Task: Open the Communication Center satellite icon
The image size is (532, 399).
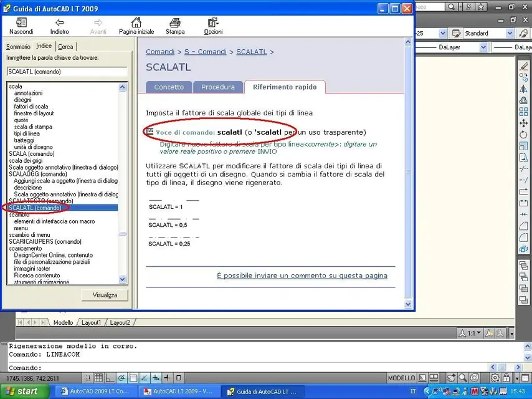Action: 469,7
